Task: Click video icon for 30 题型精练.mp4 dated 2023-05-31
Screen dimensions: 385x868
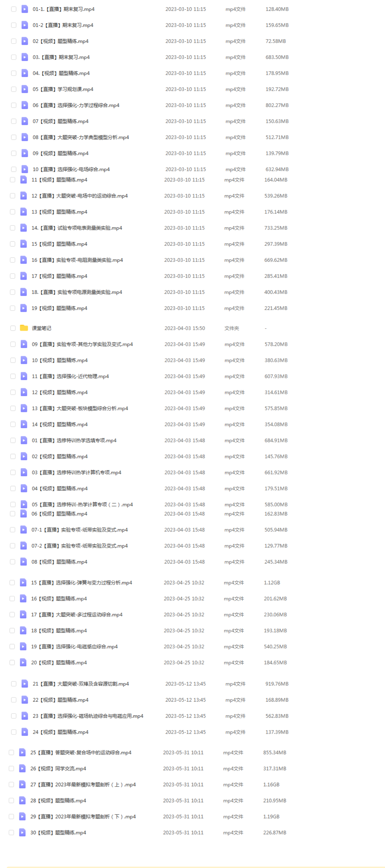Action: pyautogui.click(x=22, y=832)
